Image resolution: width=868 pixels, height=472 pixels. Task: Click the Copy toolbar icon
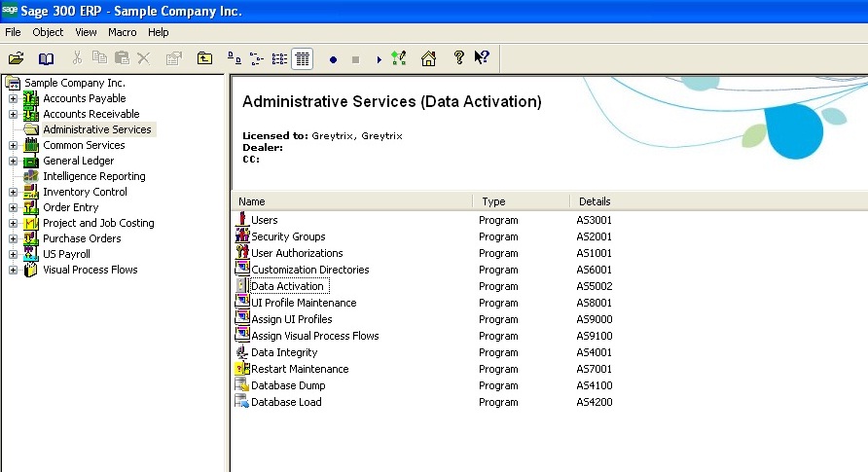click(x=99, y=58)
